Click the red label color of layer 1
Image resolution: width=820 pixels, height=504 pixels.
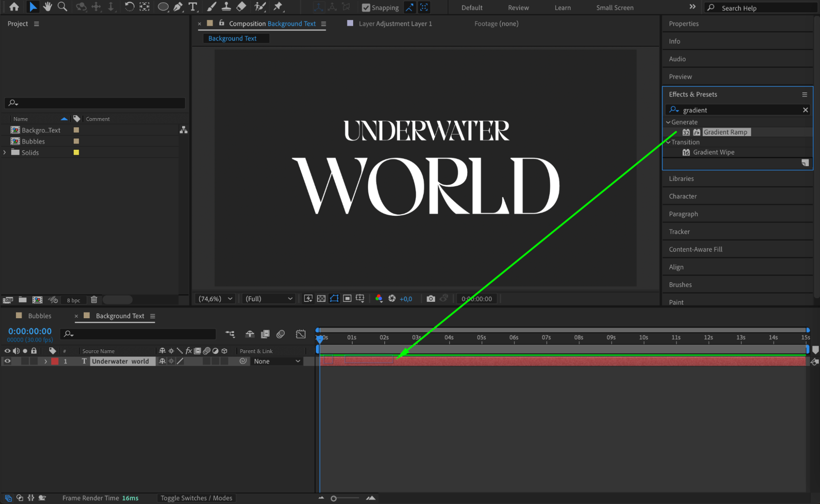pyautogui.click(x=55, y=361)
